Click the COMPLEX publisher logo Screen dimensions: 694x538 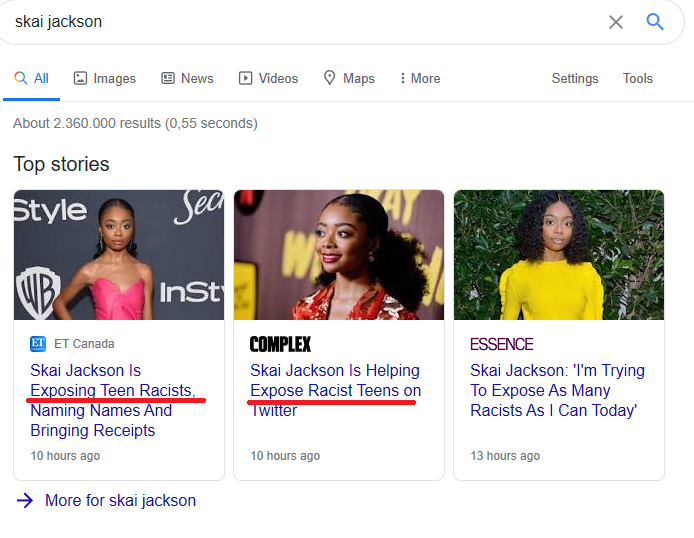tap(280, 344)
